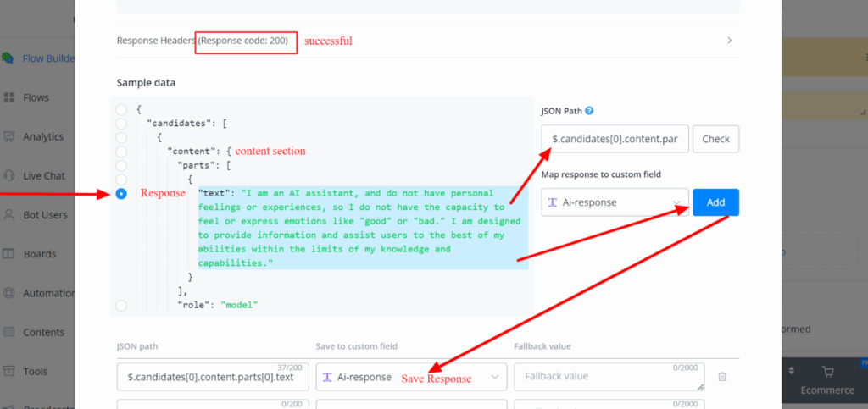Open the Analytics sidebar icon
The height and width of the screenshot is (409, 868).
[8, 136]
